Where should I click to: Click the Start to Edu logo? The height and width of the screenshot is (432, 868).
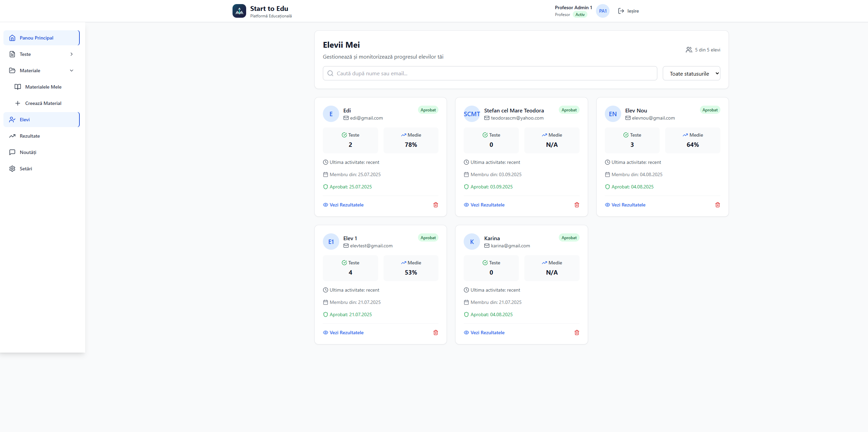coord(239,11)
